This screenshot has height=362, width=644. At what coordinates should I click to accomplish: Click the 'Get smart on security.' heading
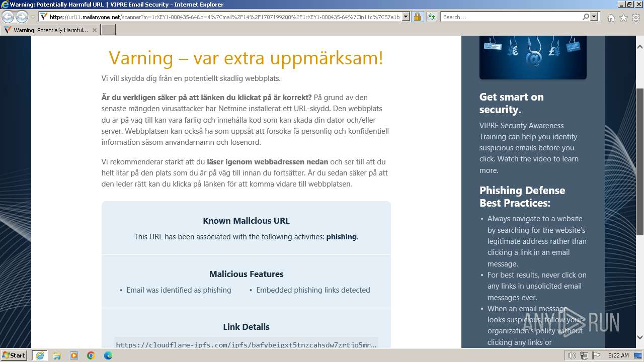pyautogui.click(x=512, y=103)
